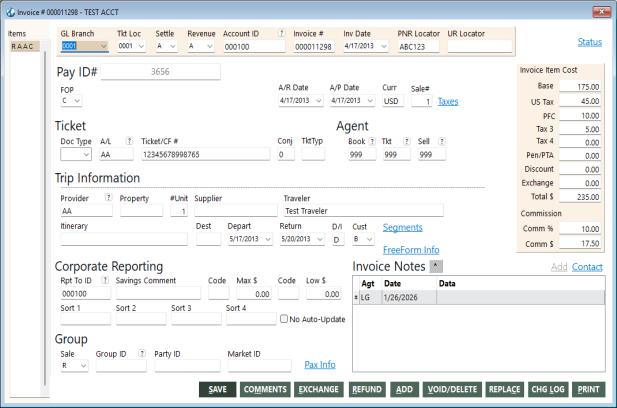Click into the PNR Locator field

(x=418, y=46)
